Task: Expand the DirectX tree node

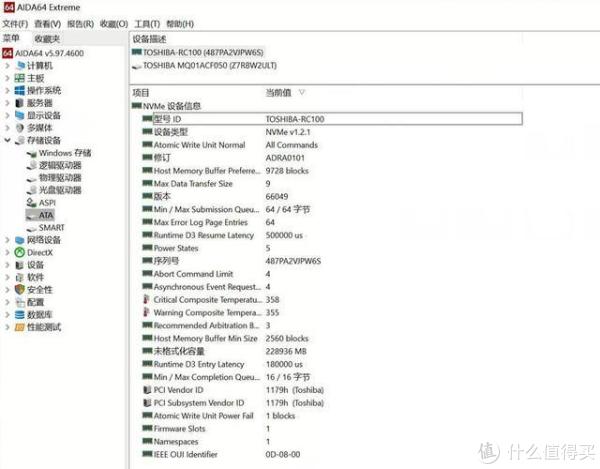Action: coord(7,252)
